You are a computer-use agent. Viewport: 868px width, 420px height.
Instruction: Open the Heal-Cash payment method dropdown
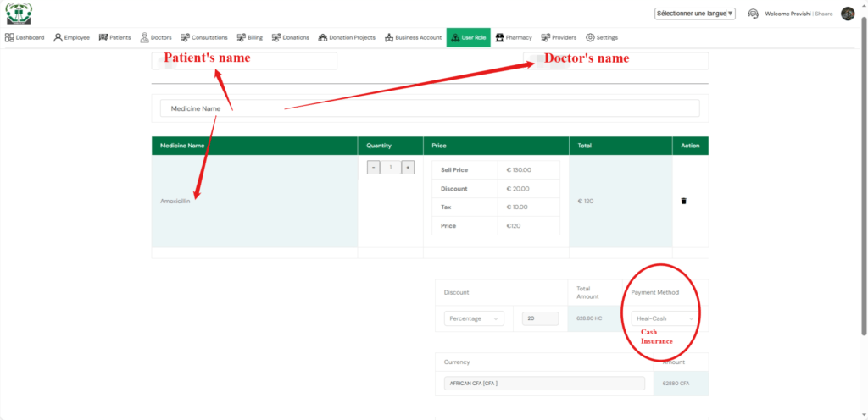(x=665, y=318)
